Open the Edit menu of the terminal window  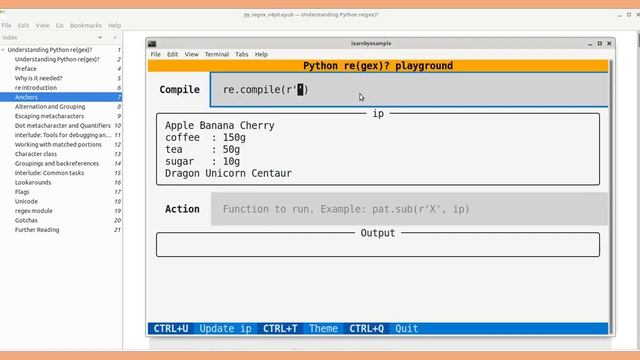click(172, 54)
